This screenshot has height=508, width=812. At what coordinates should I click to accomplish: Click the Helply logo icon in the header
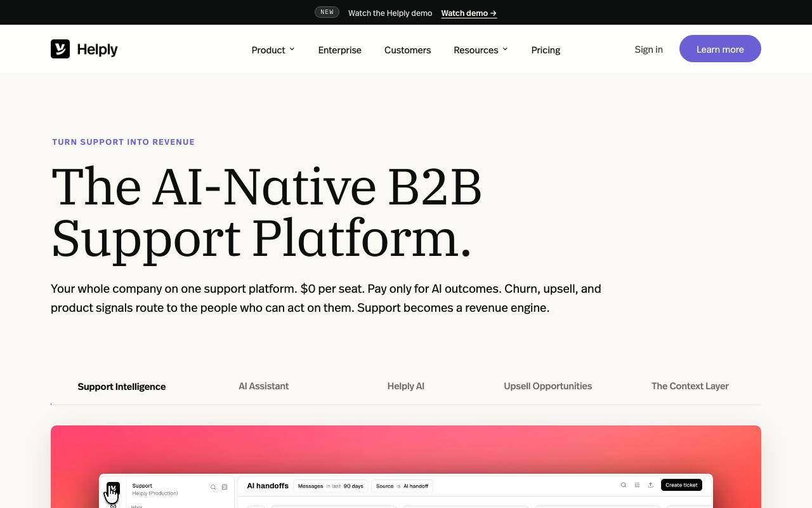click(x=60, y=49)
